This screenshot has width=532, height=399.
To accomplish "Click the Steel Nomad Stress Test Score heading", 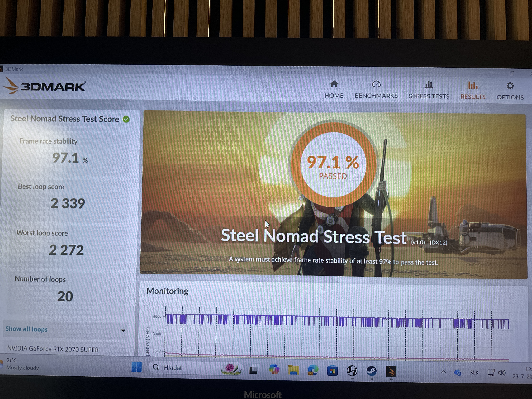I will (x=65, y=119).
